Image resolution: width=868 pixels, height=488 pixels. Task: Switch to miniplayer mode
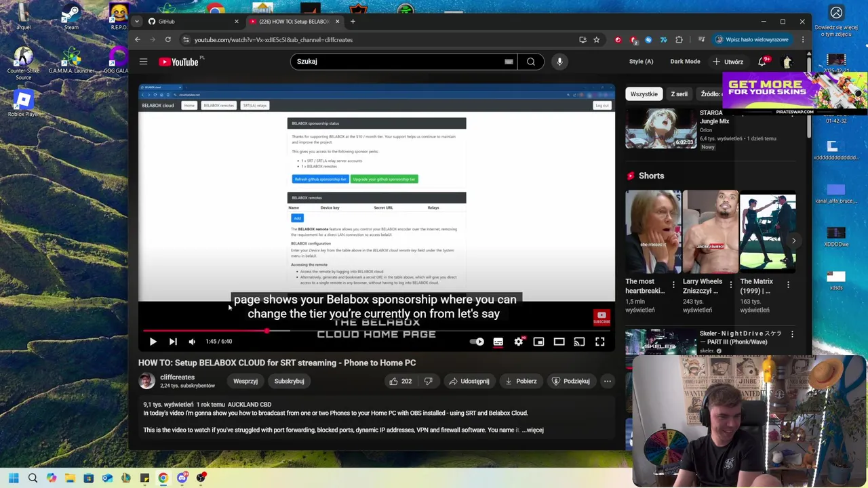pyautogui.click(x=538, y=342)
